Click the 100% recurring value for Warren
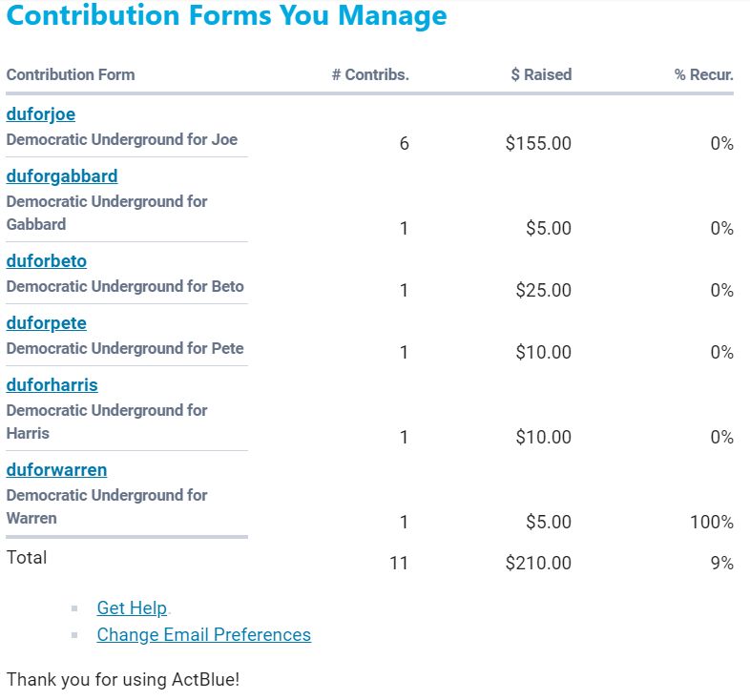 coord(712,523)
